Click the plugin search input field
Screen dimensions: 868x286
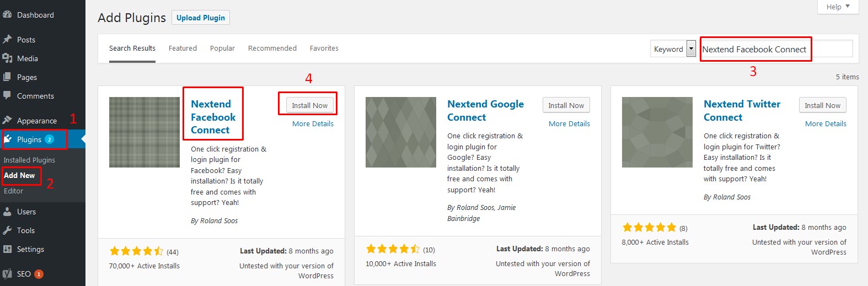pyautogui.click(x=776, y=49)
